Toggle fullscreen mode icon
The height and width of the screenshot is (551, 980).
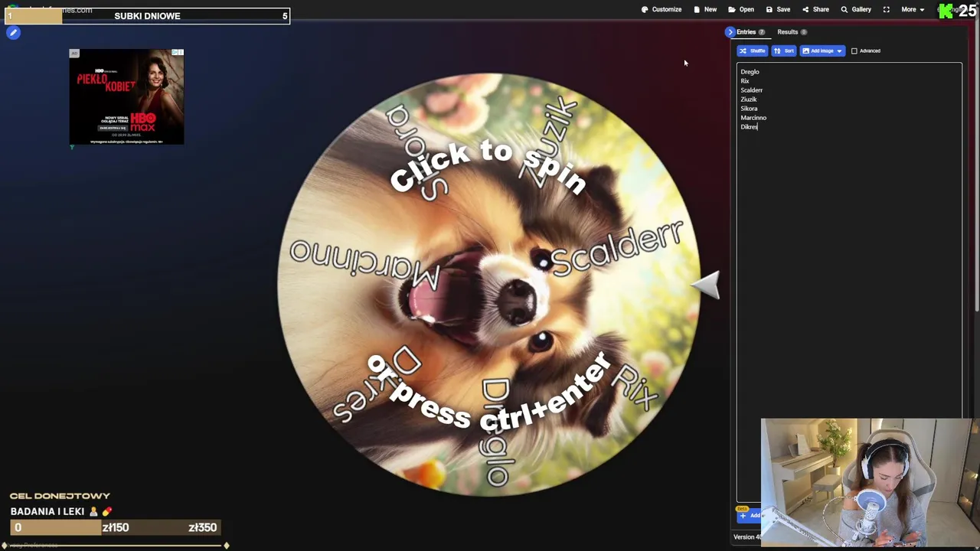point(886,9)
